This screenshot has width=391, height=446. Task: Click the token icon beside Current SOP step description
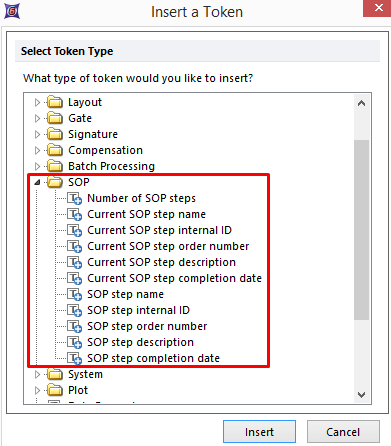[x=74, y=262]
